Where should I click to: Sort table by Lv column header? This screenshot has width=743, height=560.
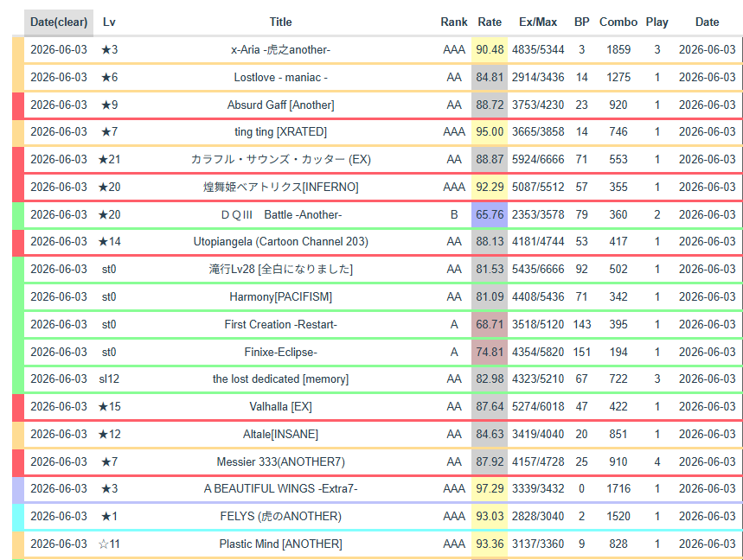[109, 22]
